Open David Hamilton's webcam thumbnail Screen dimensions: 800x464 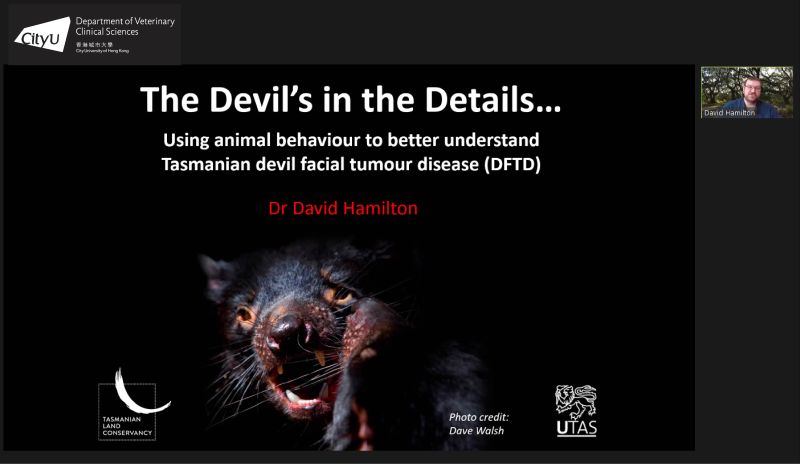click(x=746, y=92)
